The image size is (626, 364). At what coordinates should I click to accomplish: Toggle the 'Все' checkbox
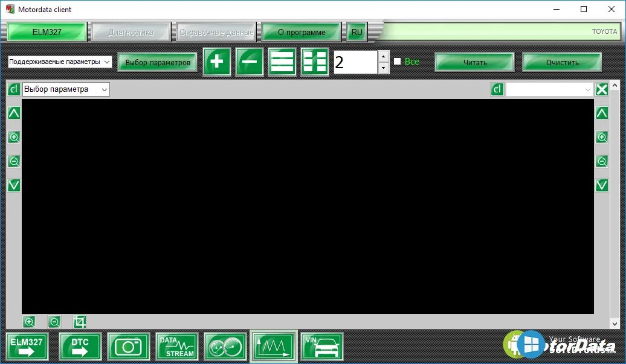[x=397, y=62]
